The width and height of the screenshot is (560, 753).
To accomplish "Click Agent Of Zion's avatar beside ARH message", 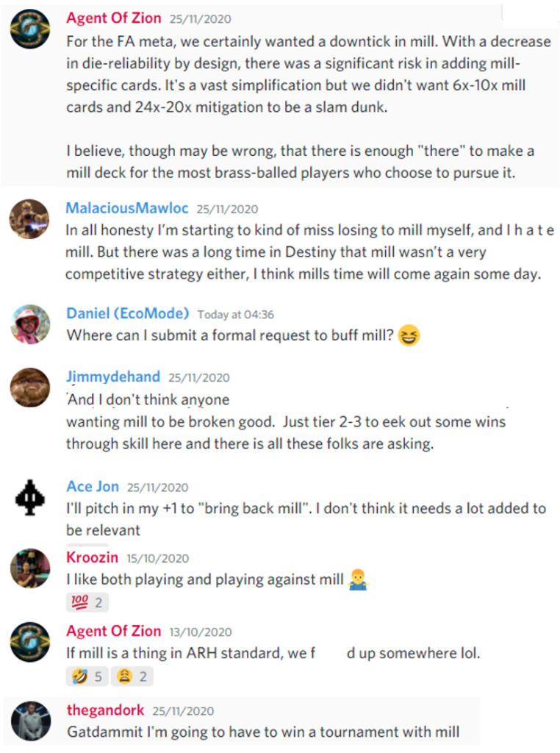I will (30, 640).
